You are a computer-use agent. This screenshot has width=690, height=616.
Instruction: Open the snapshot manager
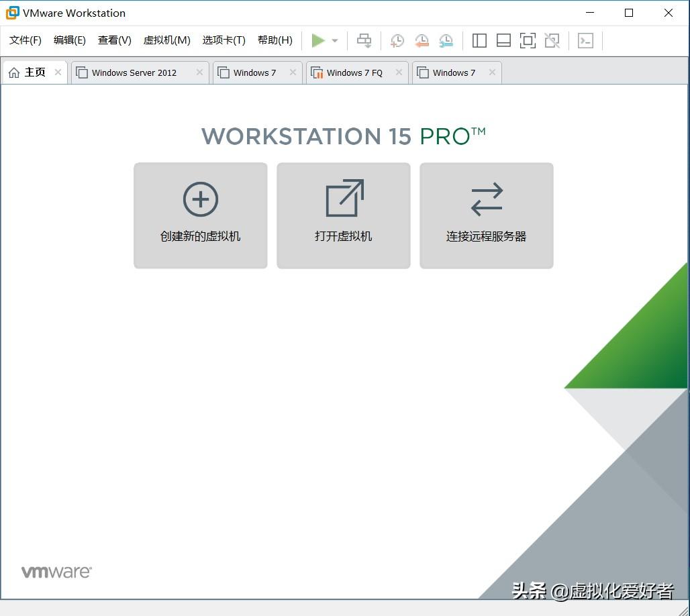coord(446,40)
